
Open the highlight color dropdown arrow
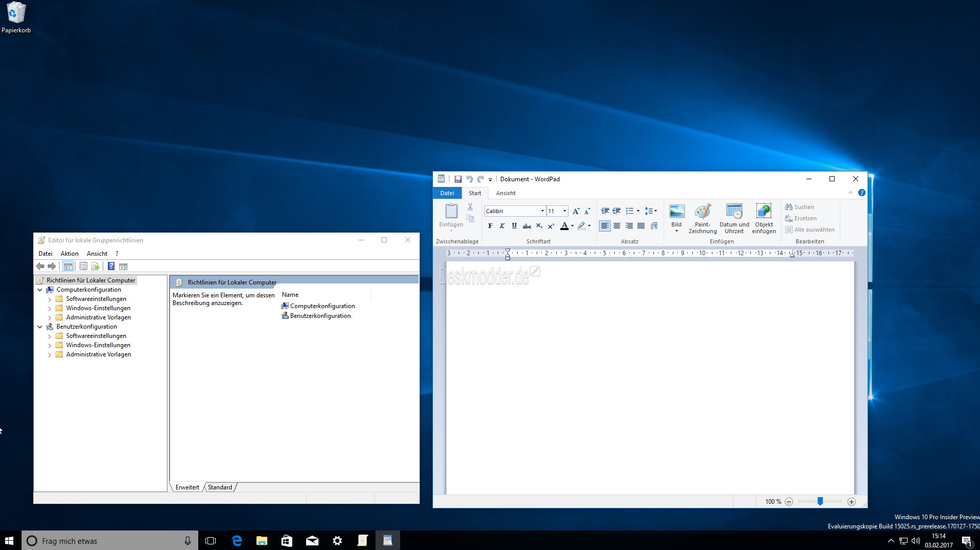click(589, 226)
